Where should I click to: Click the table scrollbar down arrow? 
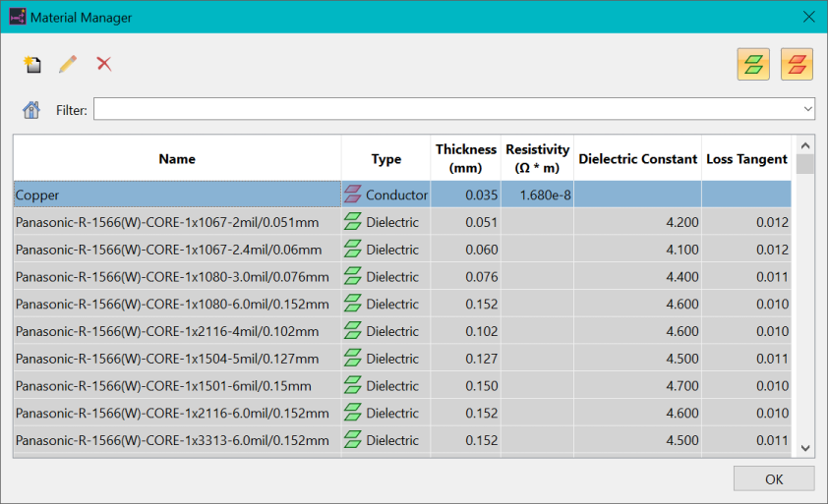(x=805, y=448)
